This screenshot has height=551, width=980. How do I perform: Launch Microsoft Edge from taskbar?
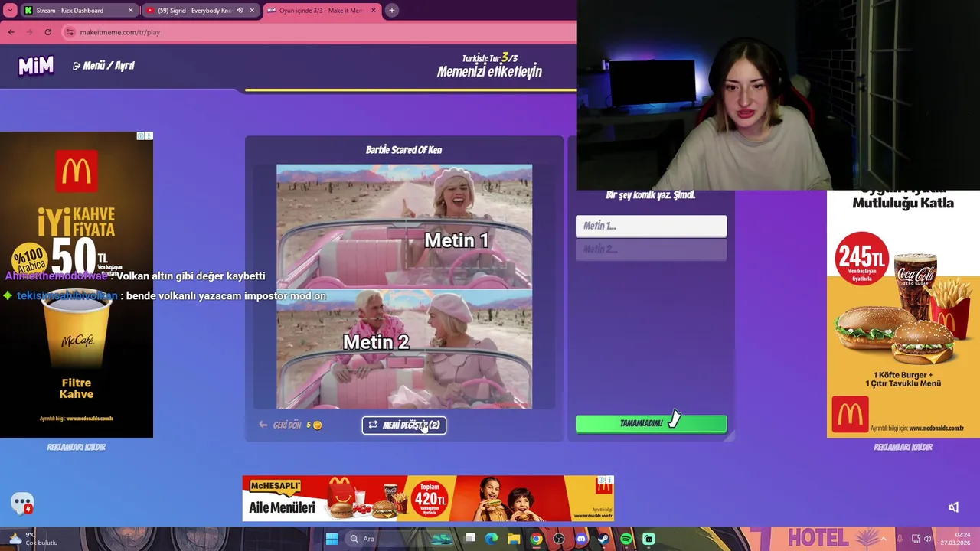[492, 539]
